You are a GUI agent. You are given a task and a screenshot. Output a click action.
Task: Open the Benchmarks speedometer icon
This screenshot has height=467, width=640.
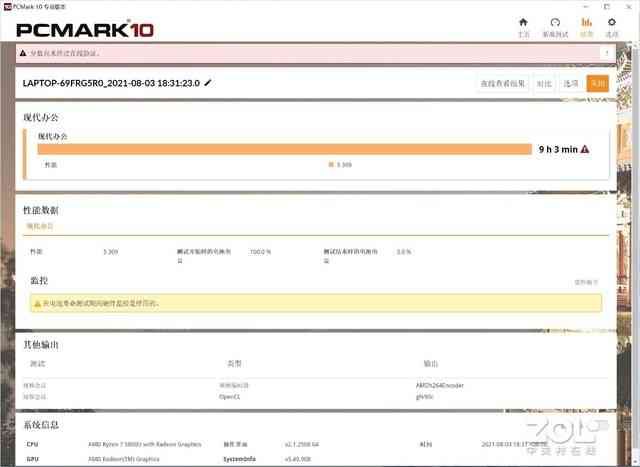pyautogui.click(x=555, y=22)
